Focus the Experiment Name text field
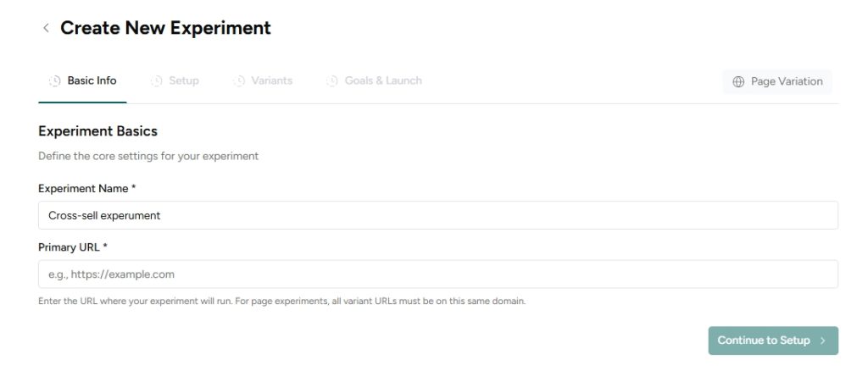The height and width of the screenshot is (382, 868). (437, 215)
